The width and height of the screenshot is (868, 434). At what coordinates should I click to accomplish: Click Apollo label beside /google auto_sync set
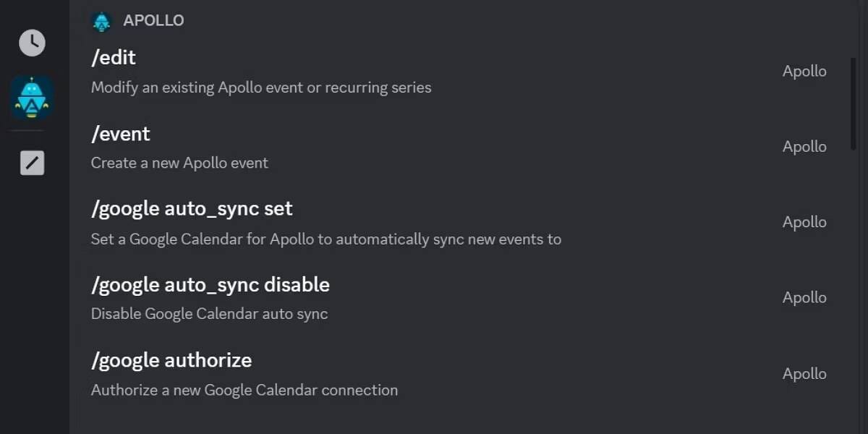click(804, 223)
